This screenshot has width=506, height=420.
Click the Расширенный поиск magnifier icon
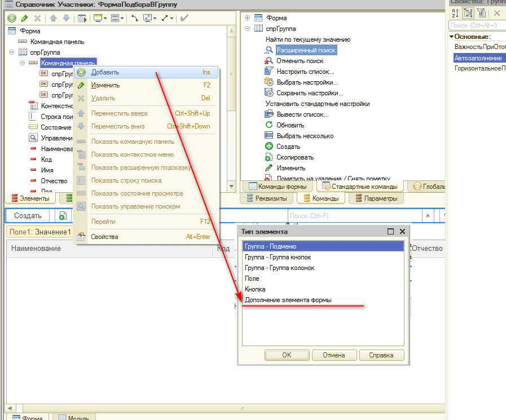click(x=269, y=50)
